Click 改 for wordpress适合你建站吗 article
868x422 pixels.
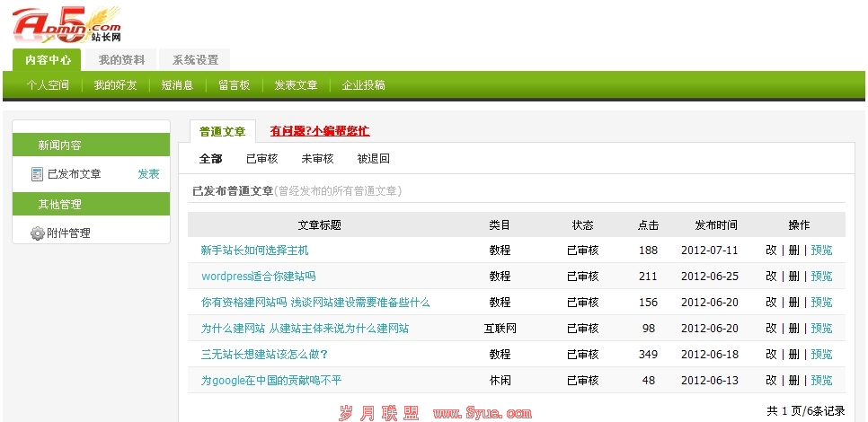point(771,277)
